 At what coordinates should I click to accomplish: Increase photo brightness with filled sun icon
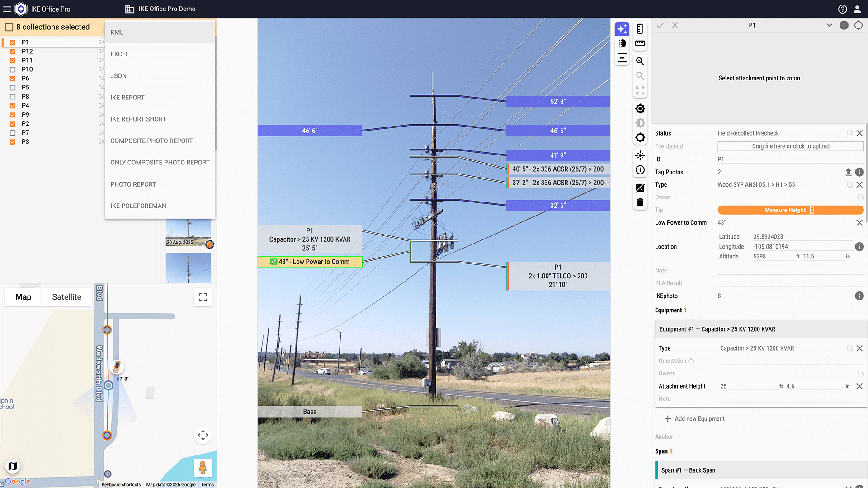[640, 108]
